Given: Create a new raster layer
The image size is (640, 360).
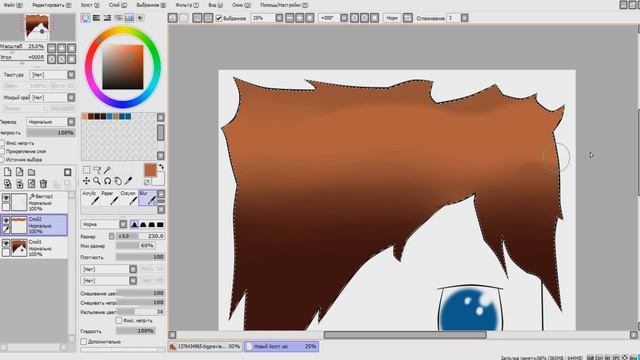Looking at the screenshot, I should (7, 172).
